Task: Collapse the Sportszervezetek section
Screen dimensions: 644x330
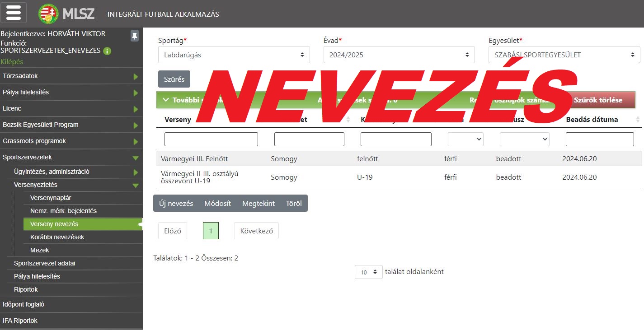Action: (x=136, y=158)
